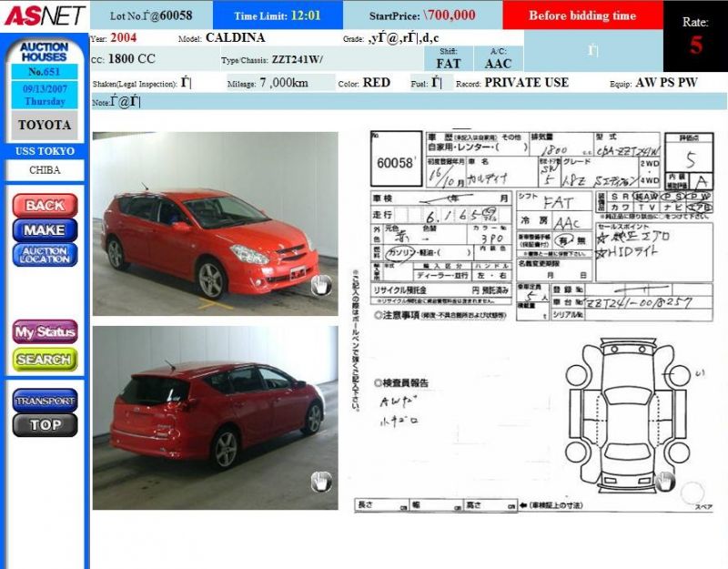
Task: Click hand zoom icon on front photo
Action: (x=321, y=285)
